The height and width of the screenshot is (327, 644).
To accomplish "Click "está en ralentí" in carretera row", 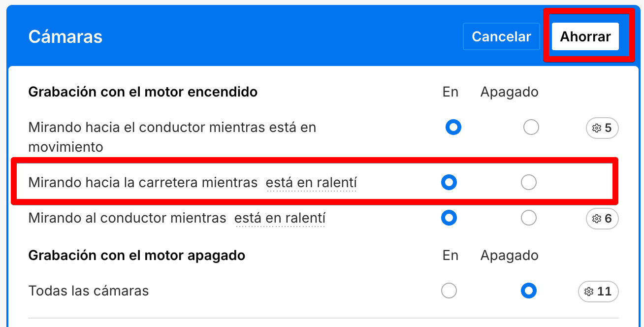I will coord(311,183).
